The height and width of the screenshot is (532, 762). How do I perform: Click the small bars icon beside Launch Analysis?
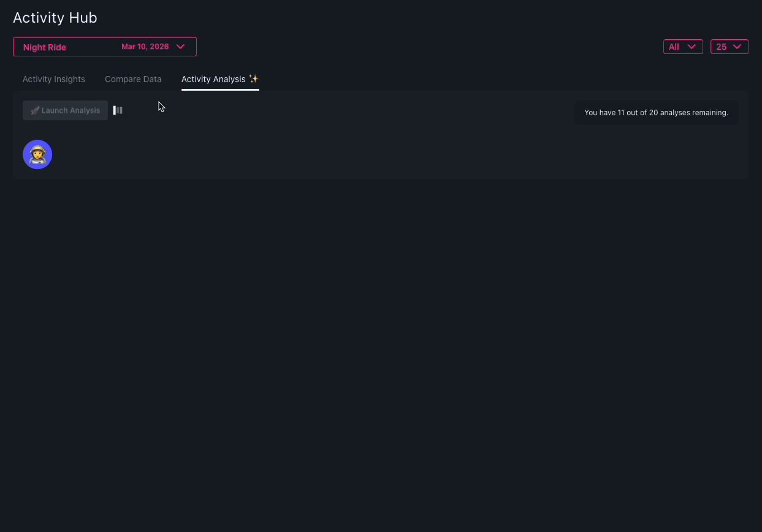pos(118,110)
